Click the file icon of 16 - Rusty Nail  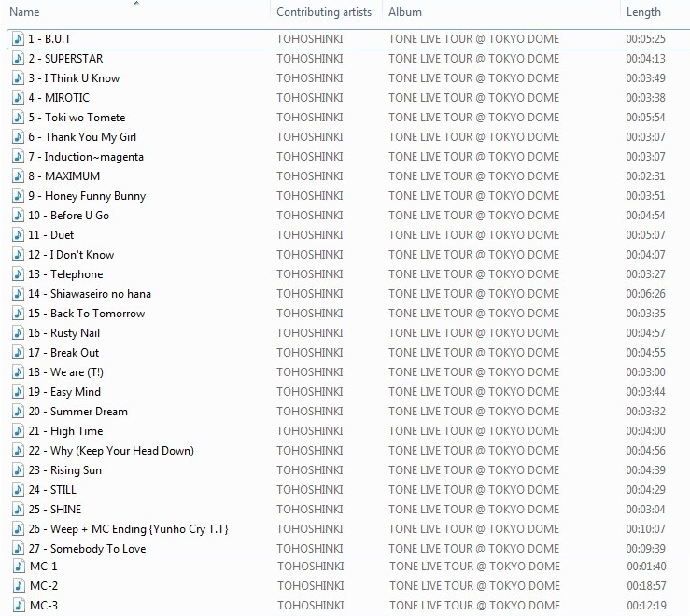tap(18, 333)
